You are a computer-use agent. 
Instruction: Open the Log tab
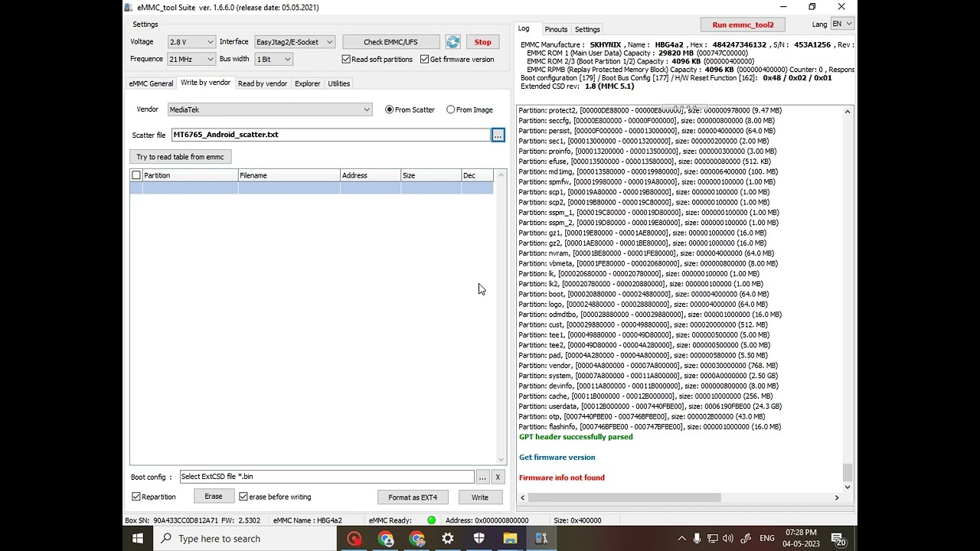point(524,28)
